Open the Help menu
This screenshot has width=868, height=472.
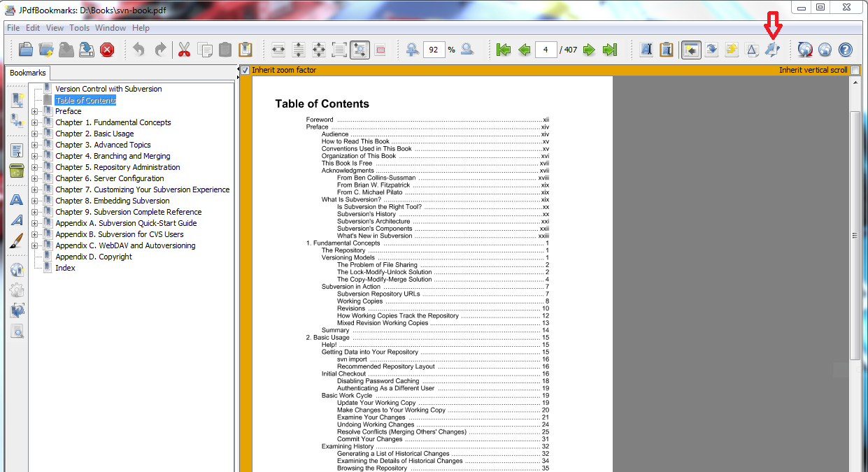(141, 28)
